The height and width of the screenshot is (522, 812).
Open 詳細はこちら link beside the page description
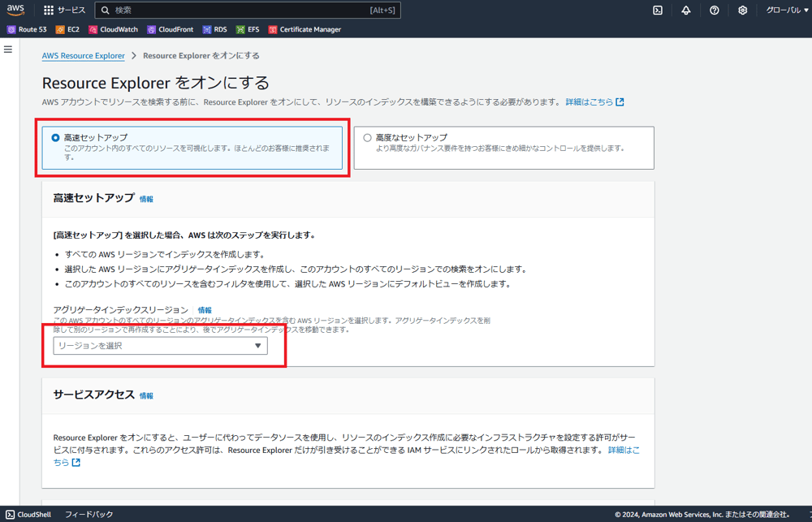click(x=594, y=102)
